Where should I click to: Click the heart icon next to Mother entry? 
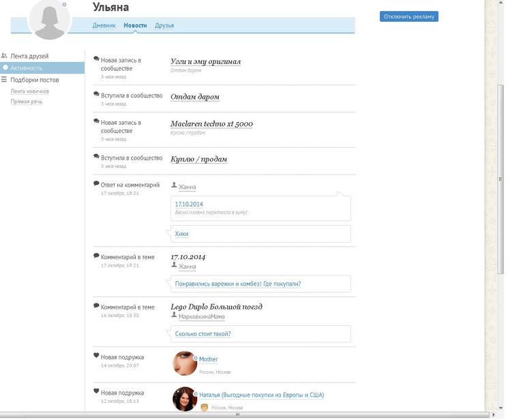tap(96, 356)
